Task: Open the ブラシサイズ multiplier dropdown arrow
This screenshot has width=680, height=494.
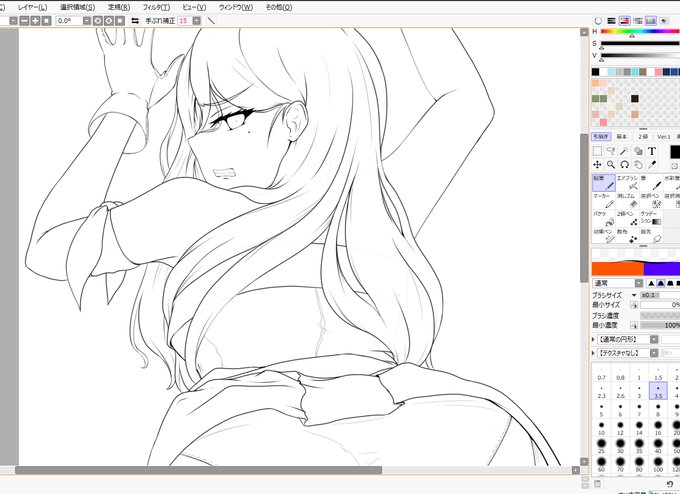Action: [x=634, y=295]
